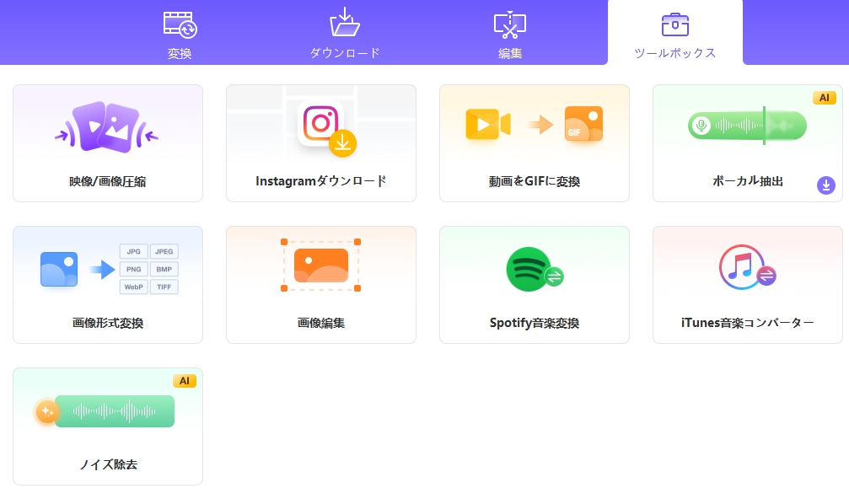Launch Spotify音楽変換 label

(x=535, y=323)
